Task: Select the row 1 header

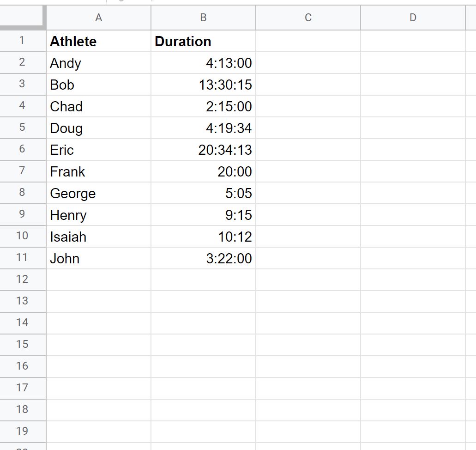Action: tap(23, 41)
